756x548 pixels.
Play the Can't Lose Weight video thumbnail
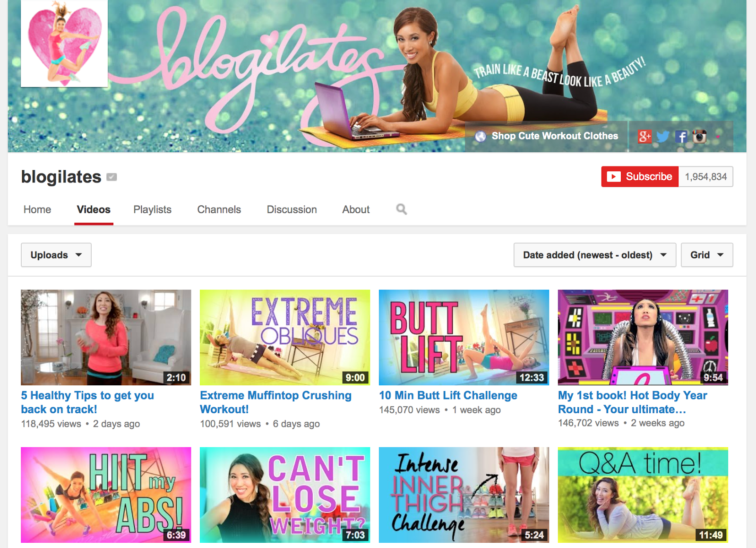(x=285, y=495)
